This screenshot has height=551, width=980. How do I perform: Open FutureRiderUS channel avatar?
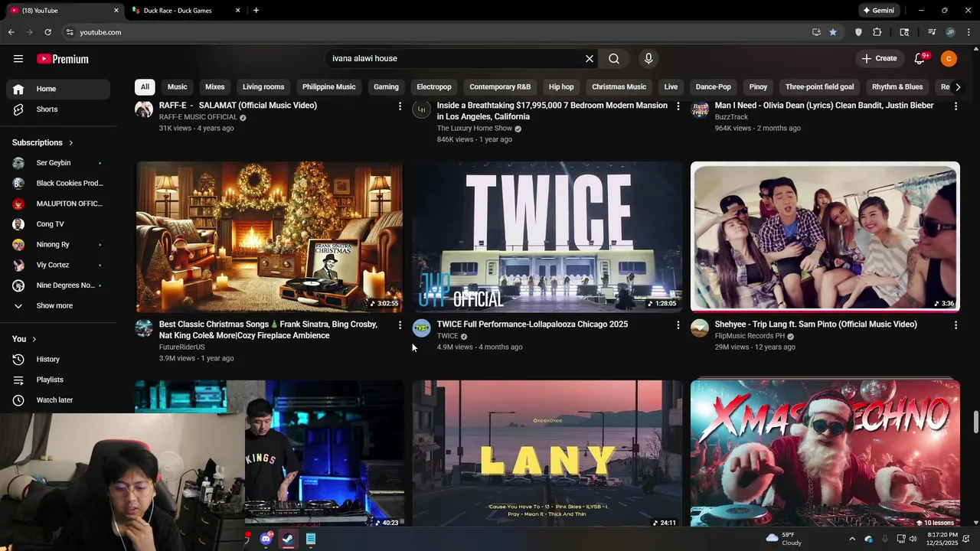tap(144, 328)
